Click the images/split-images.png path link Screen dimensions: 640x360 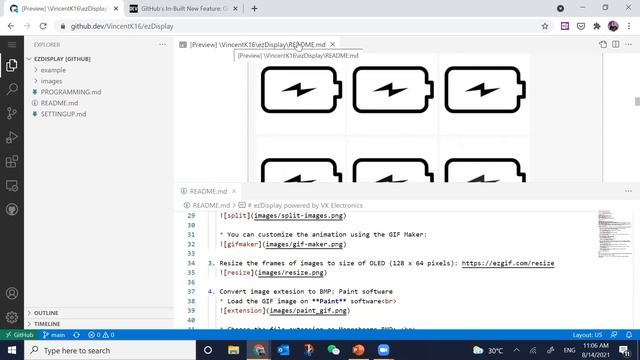coord(298,216)
